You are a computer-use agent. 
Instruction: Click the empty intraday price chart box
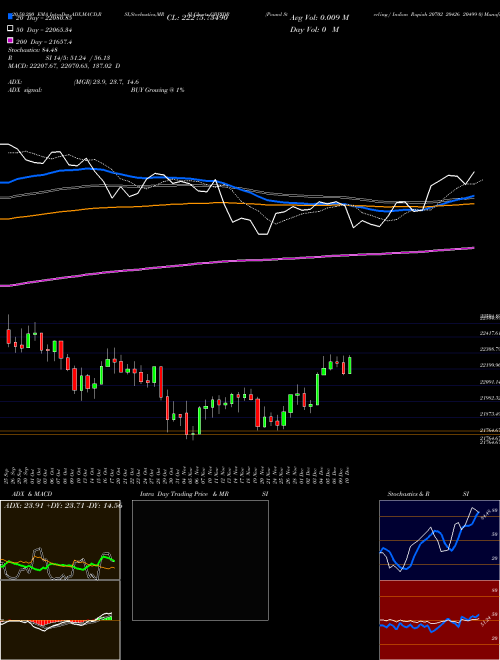pos(200,560)
